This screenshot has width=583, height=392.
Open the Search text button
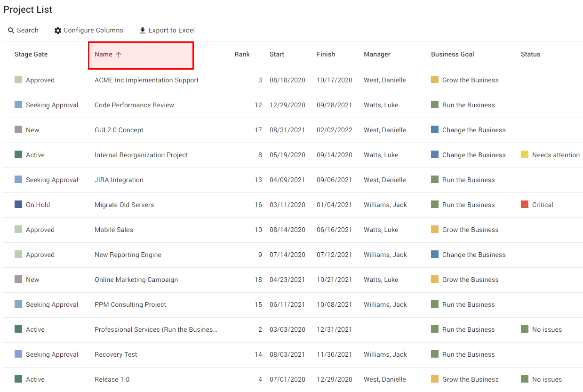pyautogui.click(x=28, y=31)
